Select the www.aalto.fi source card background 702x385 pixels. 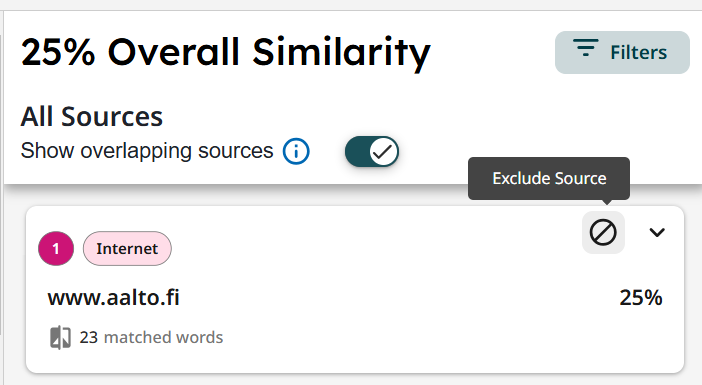coord(355,289)
